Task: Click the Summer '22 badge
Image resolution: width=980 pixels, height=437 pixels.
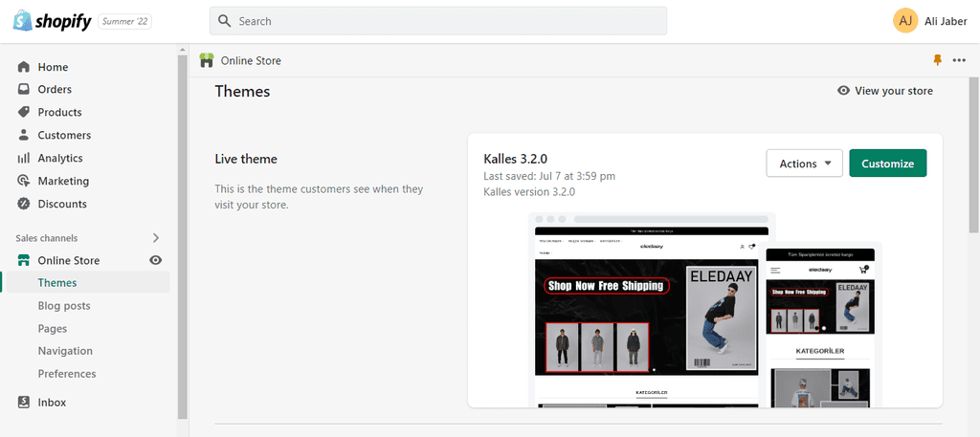Action: (125, 21)
